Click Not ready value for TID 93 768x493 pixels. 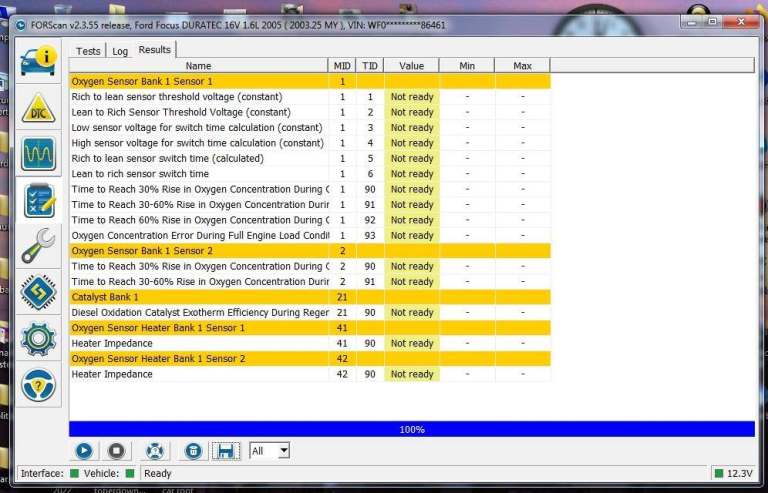point(412,235)
